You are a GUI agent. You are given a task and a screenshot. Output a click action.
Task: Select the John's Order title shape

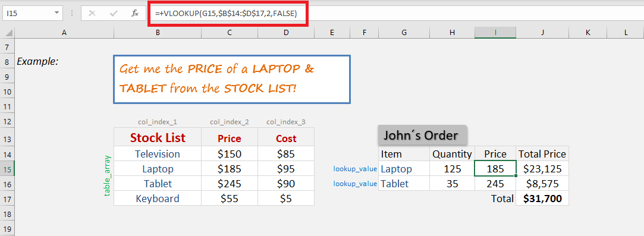click(422, 135)
